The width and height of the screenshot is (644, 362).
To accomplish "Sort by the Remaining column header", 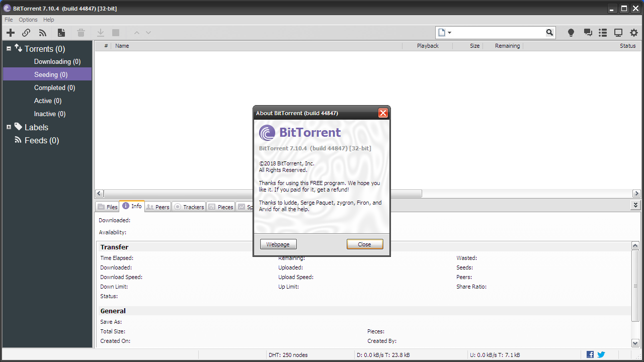I will pos(503,46).
